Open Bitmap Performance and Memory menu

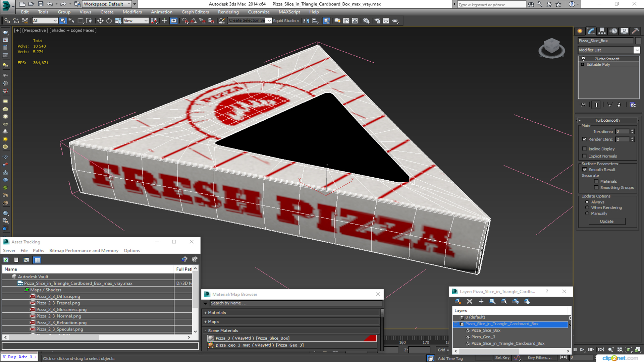click(x=84, y=251)
